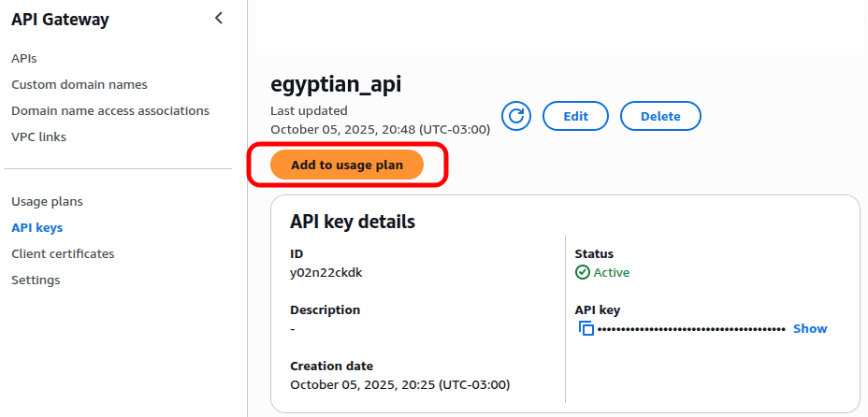This screenshot has height=417, width=868.
Task: Collapse the API Gateway sidebar
Action: [x=219, y=18]
